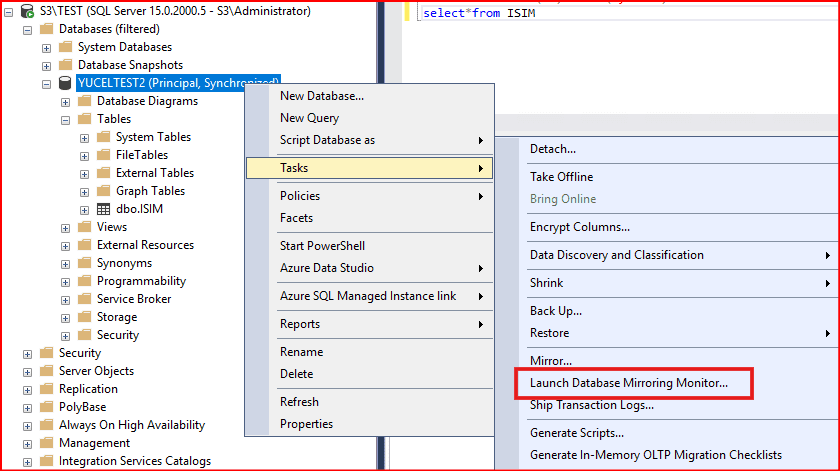The image size is (840, 471).
Task: Click the dbo.ISIM table icon
Action: point(103,209)
